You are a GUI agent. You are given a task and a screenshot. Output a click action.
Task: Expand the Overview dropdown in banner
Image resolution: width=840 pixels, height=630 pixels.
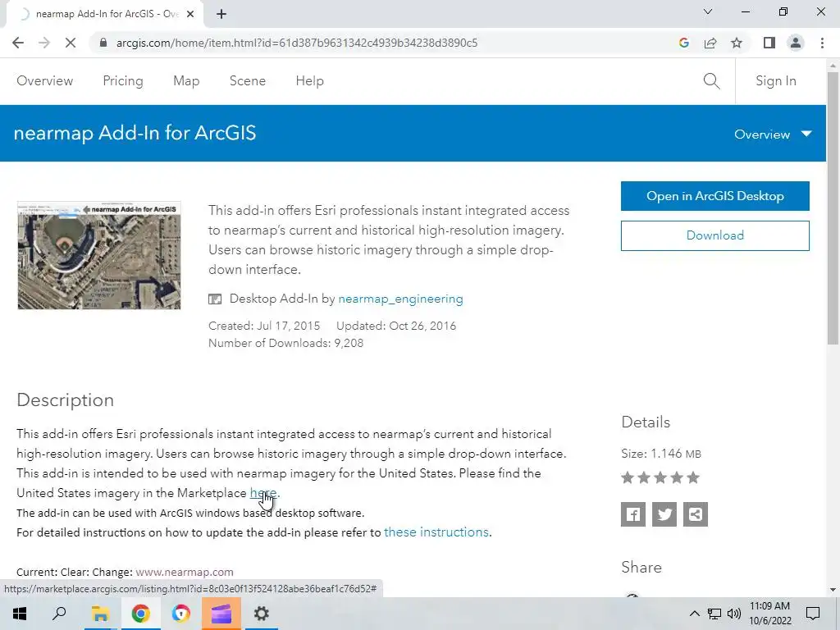[773, 135]
